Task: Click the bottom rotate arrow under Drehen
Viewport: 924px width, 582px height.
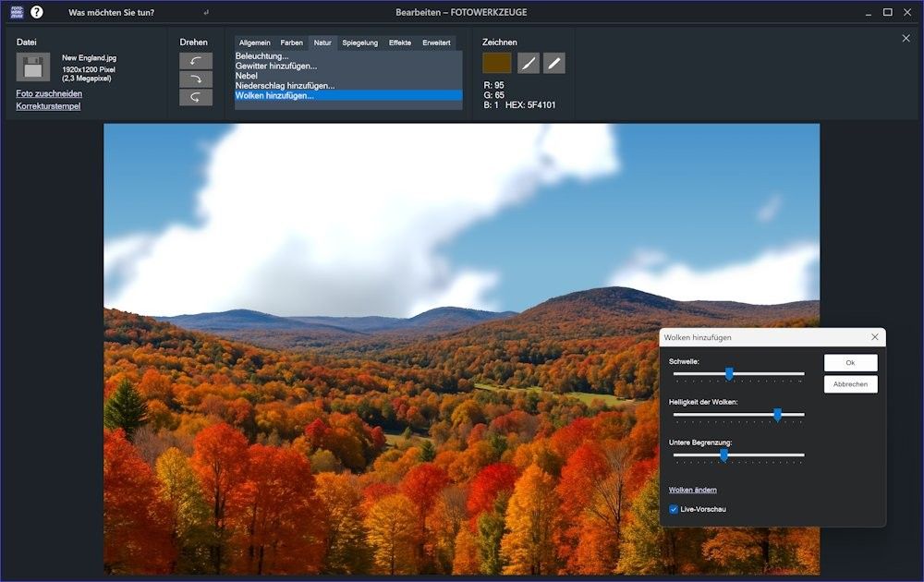Action: [196, 97]
